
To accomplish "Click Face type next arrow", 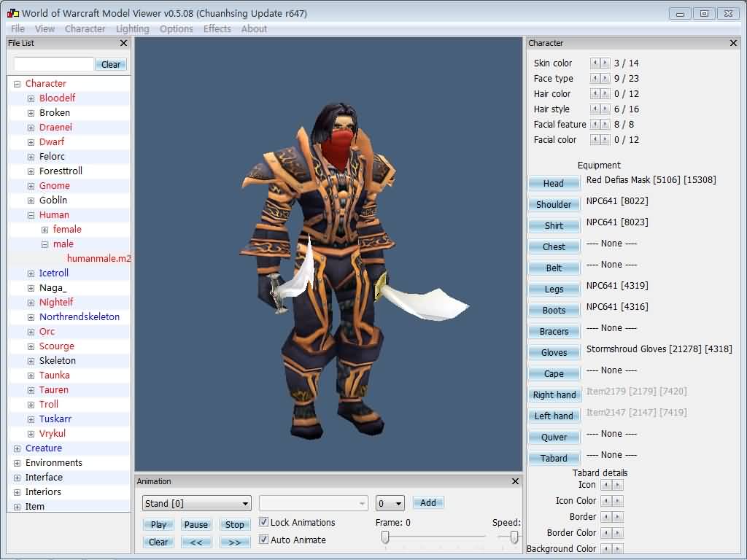I will [605, 78].
